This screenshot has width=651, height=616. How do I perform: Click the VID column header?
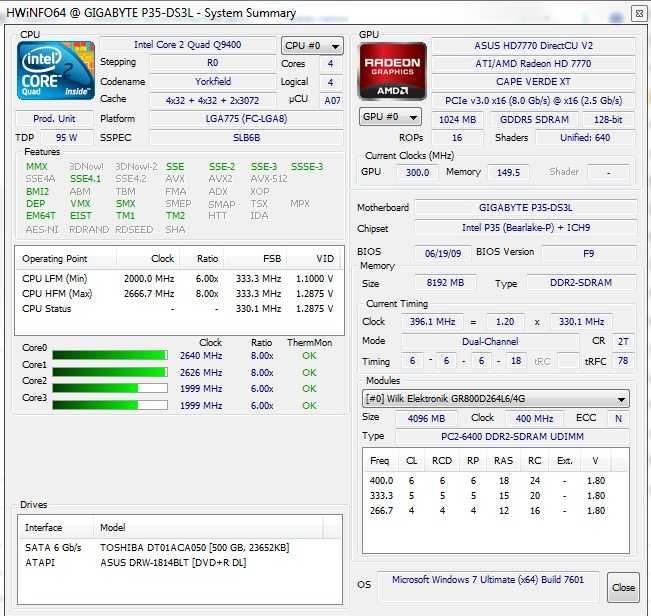tap(313, 259)
